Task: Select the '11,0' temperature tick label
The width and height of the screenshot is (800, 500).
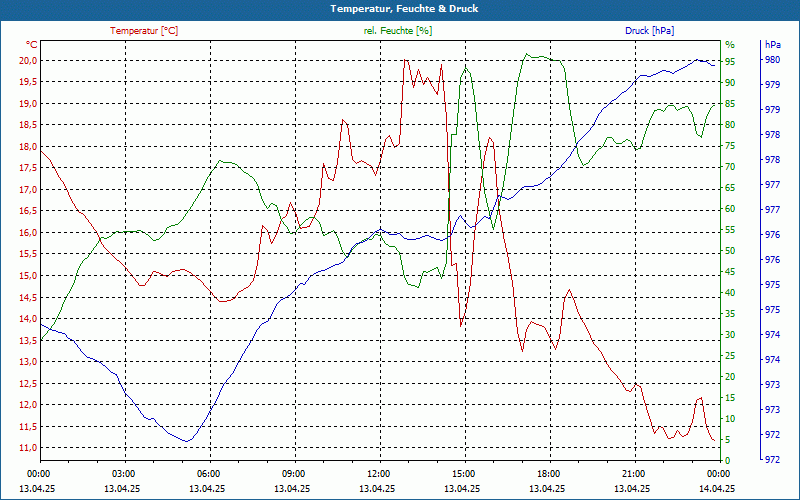Action: (x=28, y=448)
